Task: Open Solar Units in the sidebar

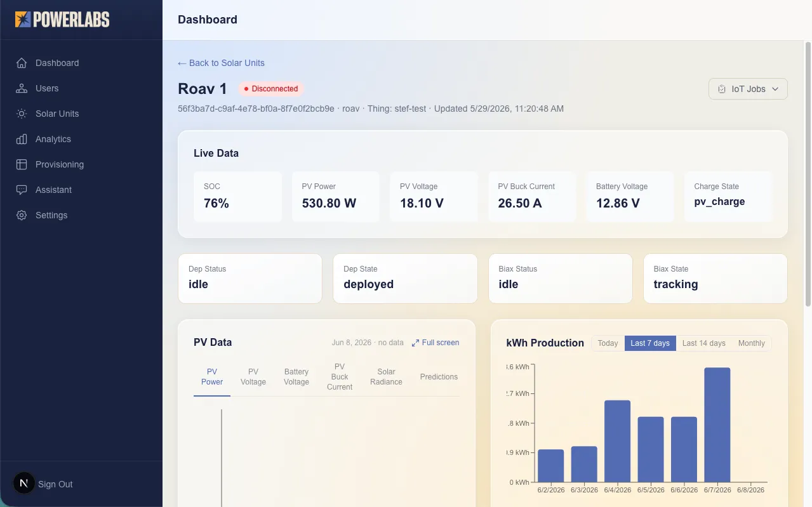Action: pyautogui.click(x=81, y=114)
